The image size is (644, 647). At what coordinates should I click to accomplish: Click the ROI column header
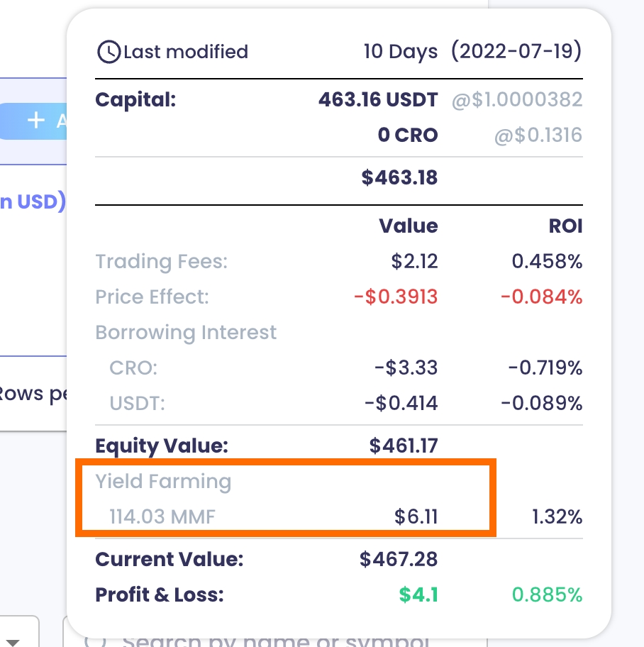566,226
